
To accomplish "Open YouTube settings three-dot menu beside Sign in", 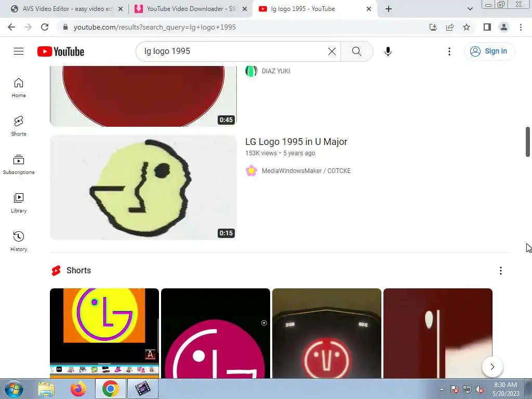I will tap(449, 51).
